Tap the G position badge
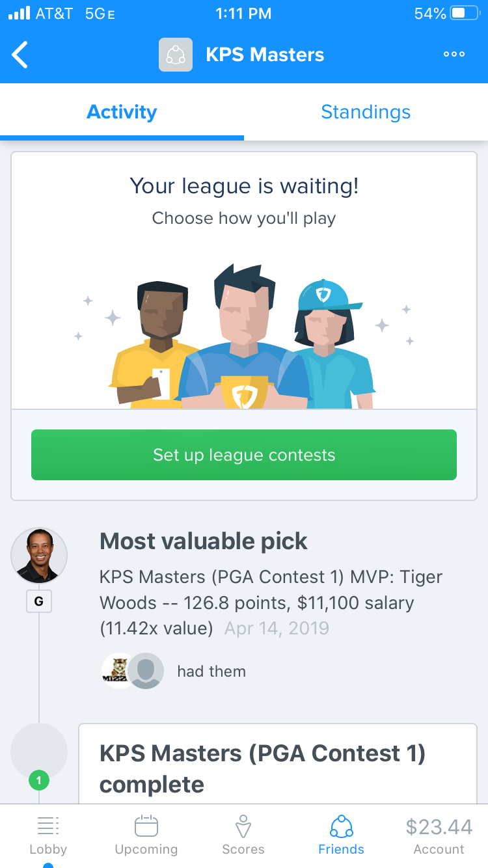Viewport: 488px width, 868px height. point(39,602)
